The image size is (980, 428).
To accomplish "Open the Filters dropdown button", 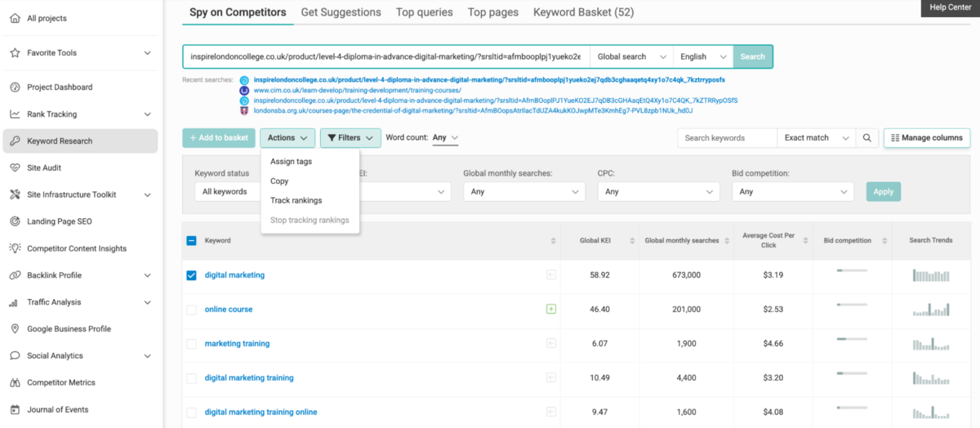I will click(350, 138).
